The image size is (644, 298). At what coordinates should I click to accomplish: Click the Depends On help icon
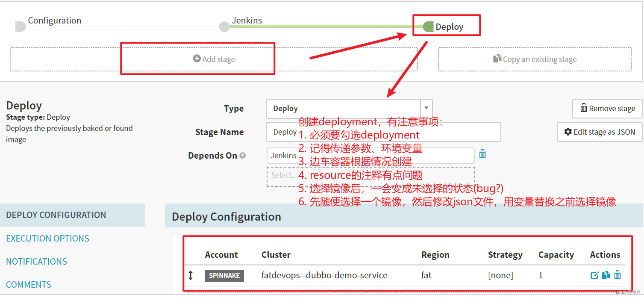click(243, 156)
